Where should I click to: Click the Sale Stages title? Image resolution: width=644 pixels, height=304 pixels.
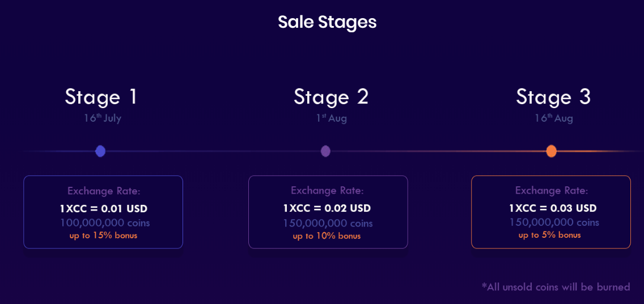pyautogui.click(x=327, y=22)
